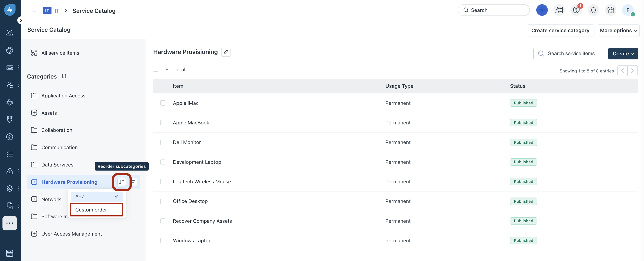Click the blue plus quick-create icon
Screen dimensions: 644x261
pyautogui.click(x=542, y=10)
